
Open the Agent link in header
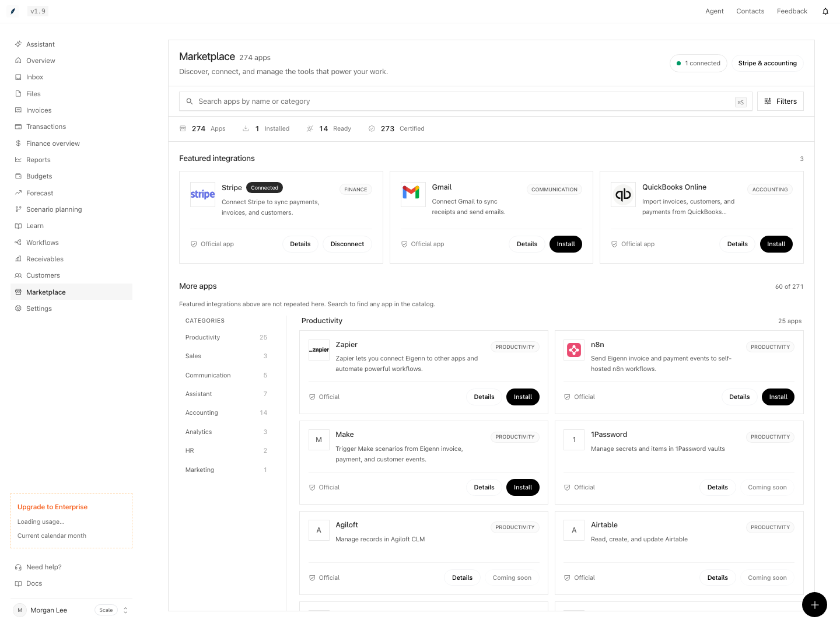coord(715,11)
